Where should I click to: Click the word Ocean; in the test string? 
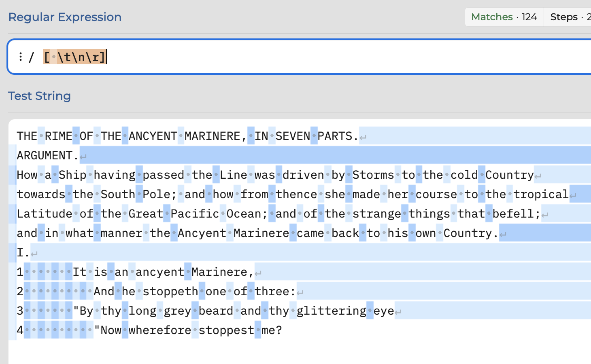point(247,214)
